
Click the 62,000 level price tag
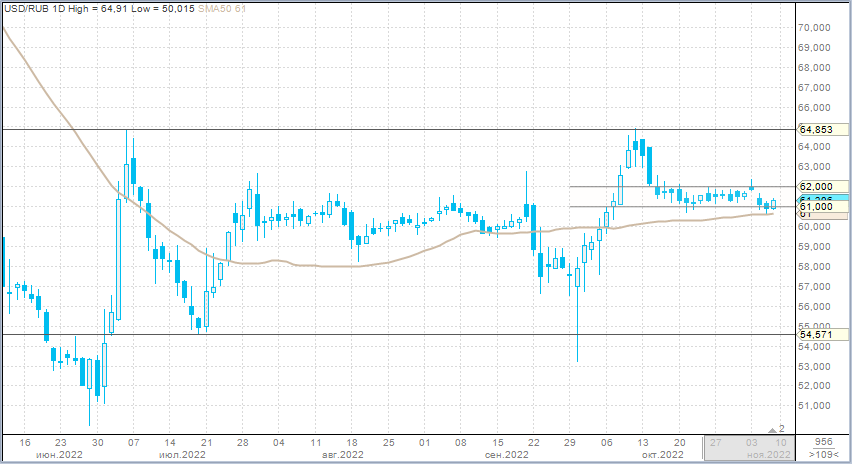coord(817,187)
